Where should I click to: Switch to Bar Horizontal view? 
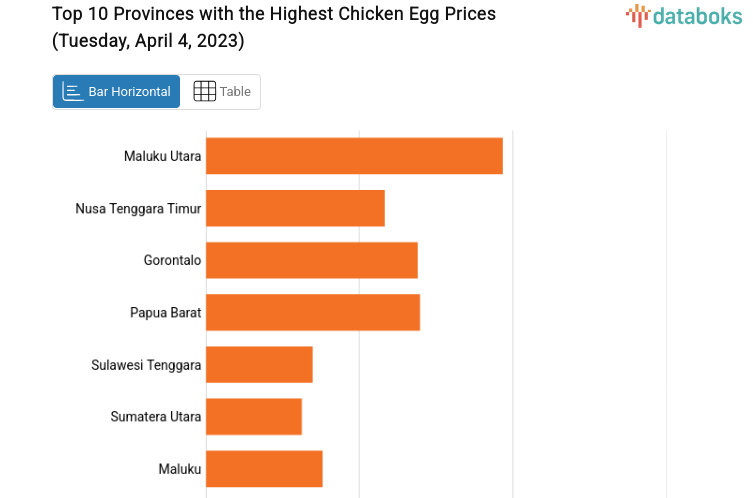click(116, 92)
